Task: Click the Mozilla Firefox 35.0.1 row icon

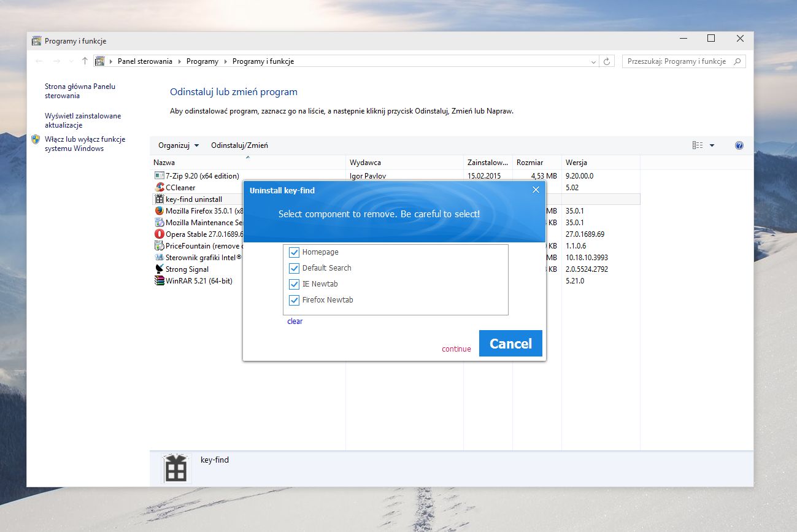Action: click(160, 211)
